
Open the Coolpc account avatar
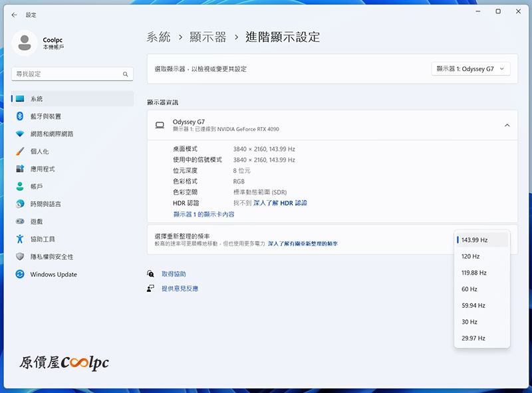pos(25,43)
